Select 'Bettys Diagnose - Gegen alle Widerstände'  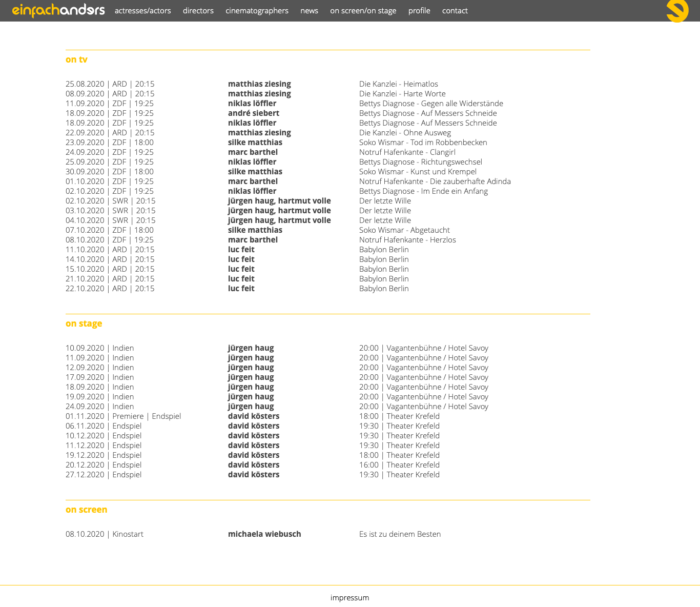(431, 104)
